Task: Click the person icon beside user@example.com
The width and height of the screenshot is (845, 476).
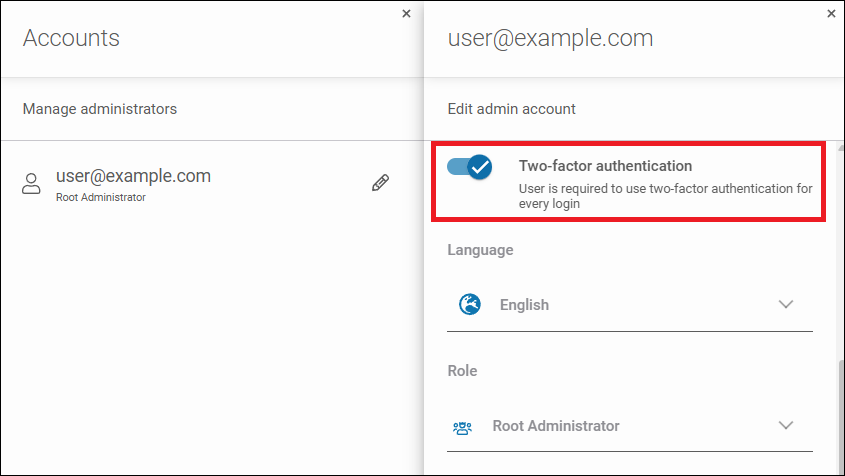Action: pyautogui.click(x=32, y=184)
